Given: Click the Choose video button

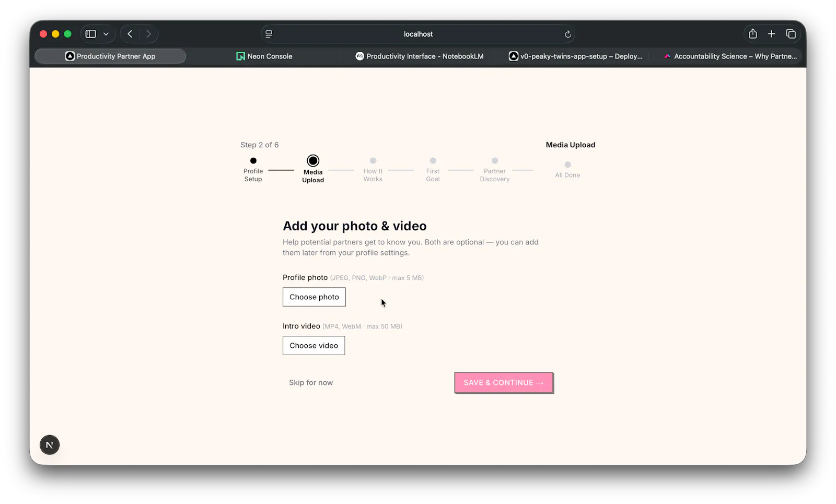Looking at the screenshot, I should pyautogui.click(x=314, y=346).
